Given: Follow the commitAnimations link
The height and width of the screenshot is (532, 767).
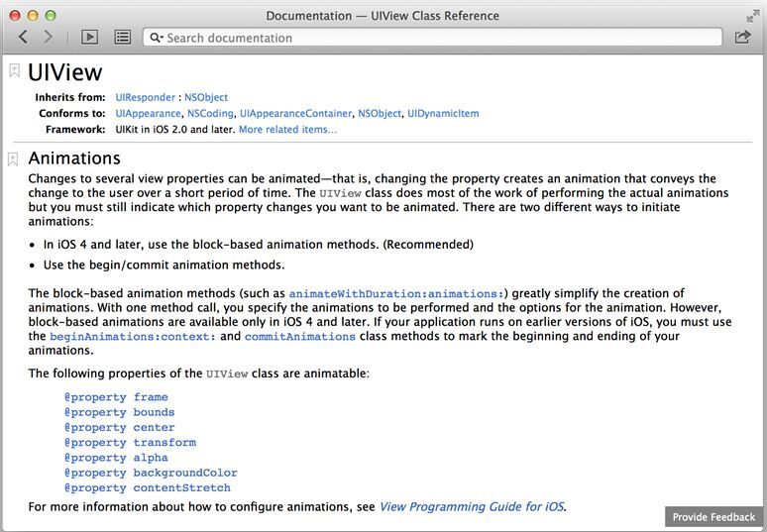Looking at the screenshot, I should tap(300, 337).
